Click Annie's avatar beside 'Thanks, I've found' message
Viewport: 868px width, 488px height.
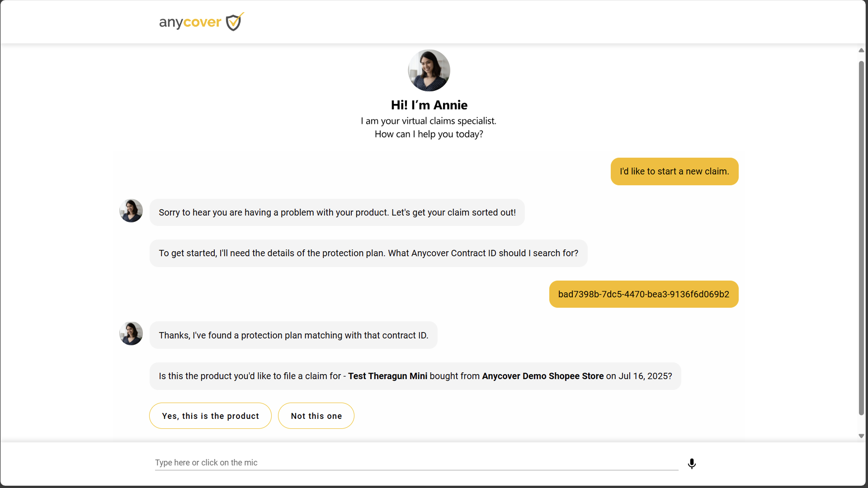(x=131, y=333)
